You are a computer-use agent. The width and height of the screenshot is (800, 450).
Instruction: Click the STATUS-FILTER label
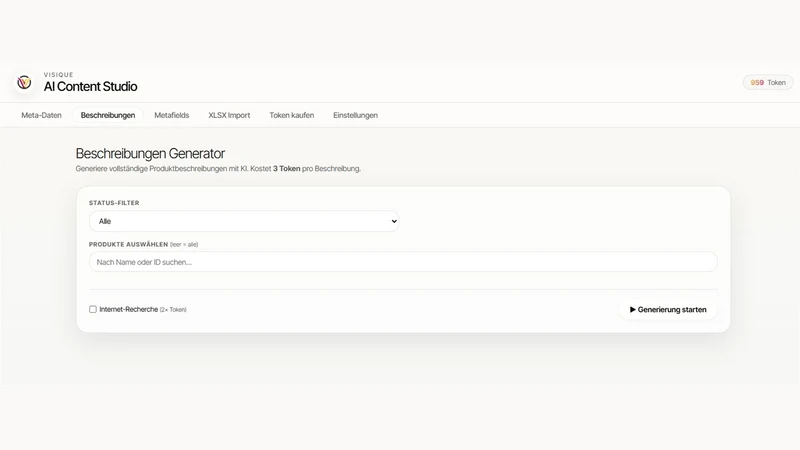pyautogui.click(x=114, y=203)
